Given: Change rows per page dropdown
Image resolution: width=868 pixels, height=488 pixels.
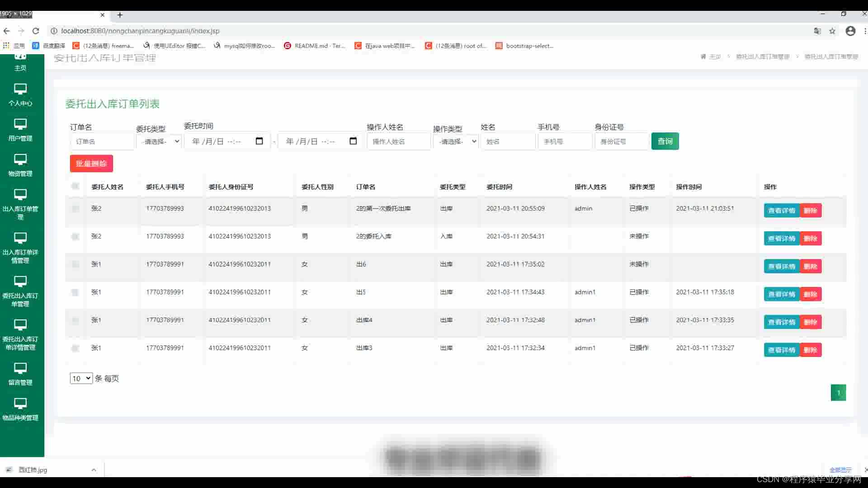Looking at the screenshot, I should (x=81, y=378).
